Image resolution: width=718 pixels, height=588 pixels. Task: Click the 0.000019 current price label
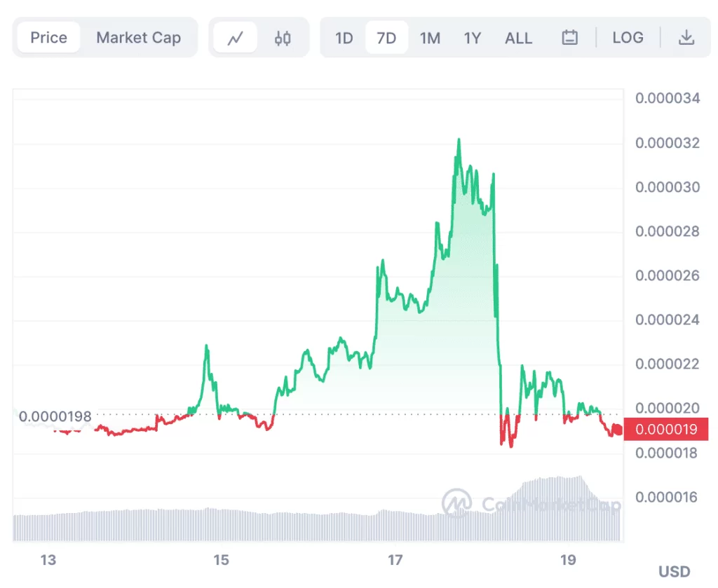click(666, 429)
